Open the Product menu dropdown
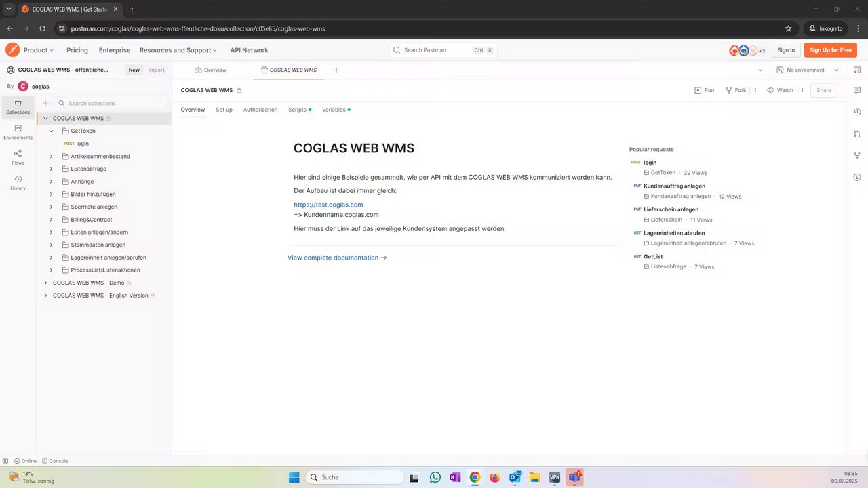The image size is (868, 488). 38,50
